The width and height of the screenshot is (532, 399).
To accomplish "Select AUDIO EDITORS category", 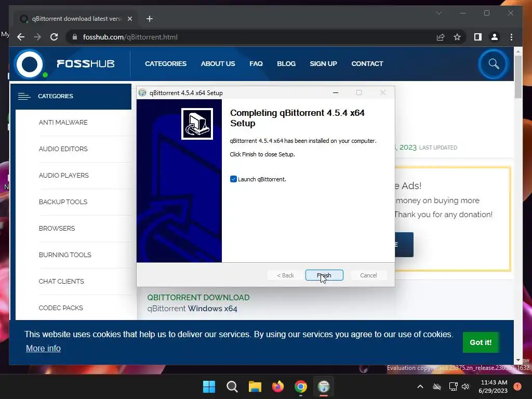I will [x=63, y=149].
